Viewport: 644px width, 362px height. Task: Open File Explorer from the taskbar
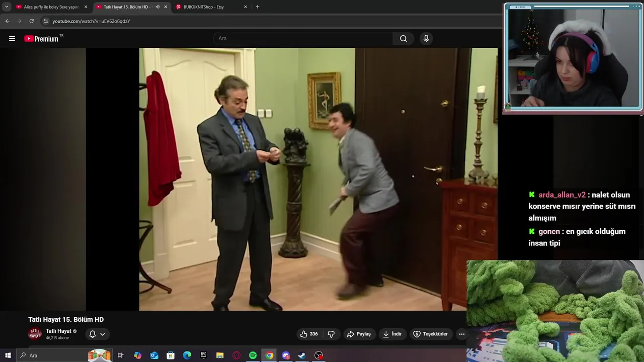[x=220, y=355]
